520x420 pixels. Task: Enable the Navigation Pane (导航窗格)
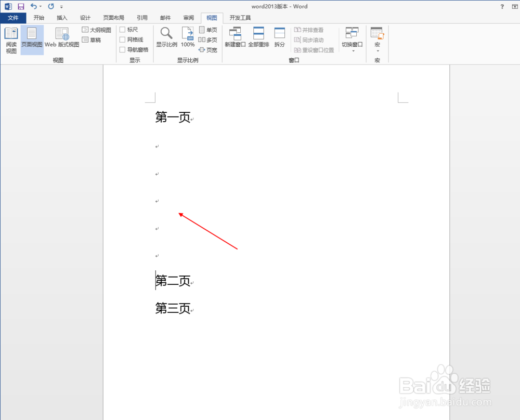134,49
